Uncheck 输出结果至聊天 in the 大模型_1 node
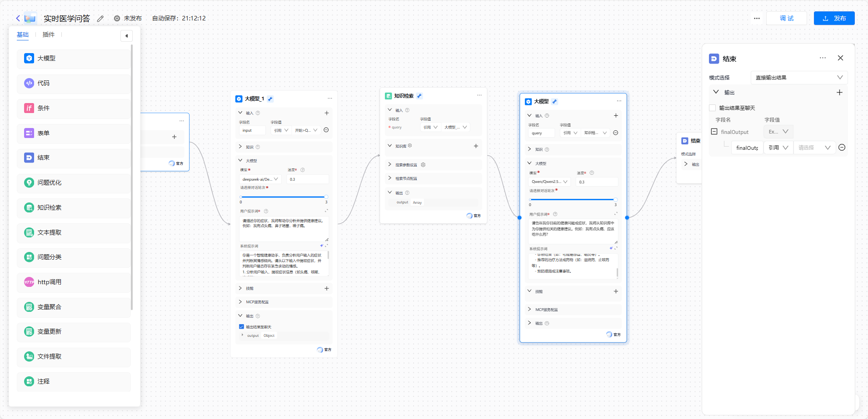The image size is (868, 419). [x=242, y=327]
